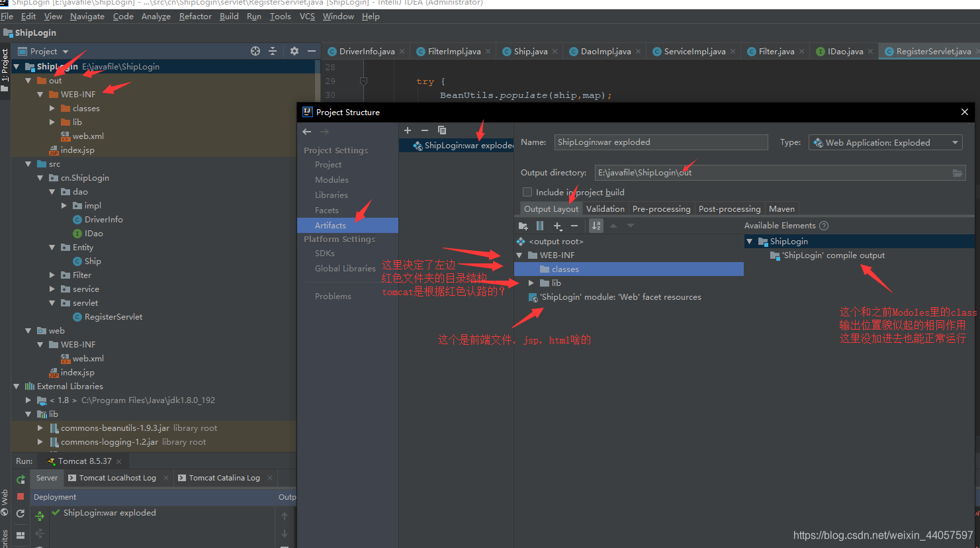Switch to the Pre-processing tab

click(661, 209)
